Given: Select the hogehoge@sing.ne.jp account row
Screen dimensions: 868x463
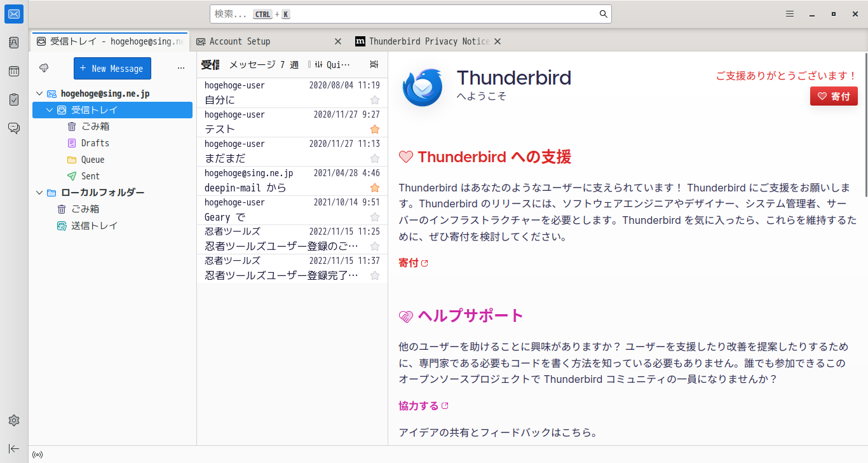Looking at the screenshot, I should tap(112, 93).
